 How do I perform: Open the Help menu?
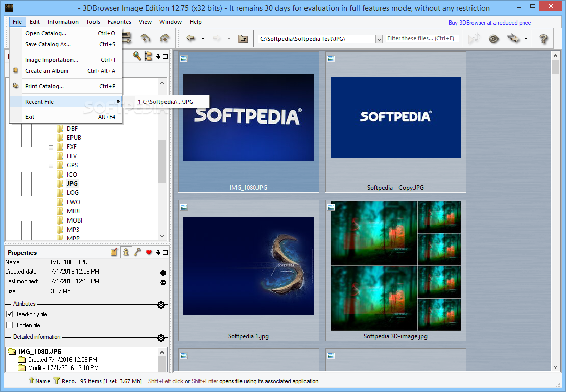click(x=195, y=22)
